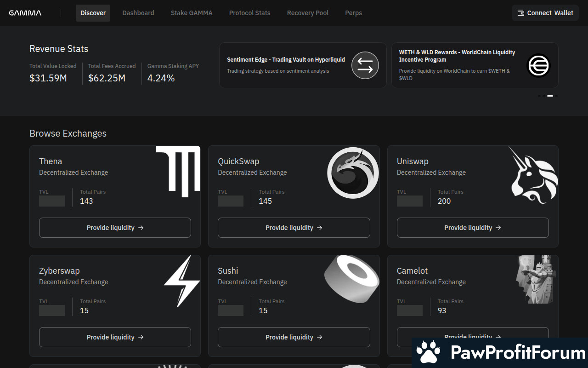Open the Uniswap unicorn logo
This screenshot has width=588, height=368.
tap(534, 175)
